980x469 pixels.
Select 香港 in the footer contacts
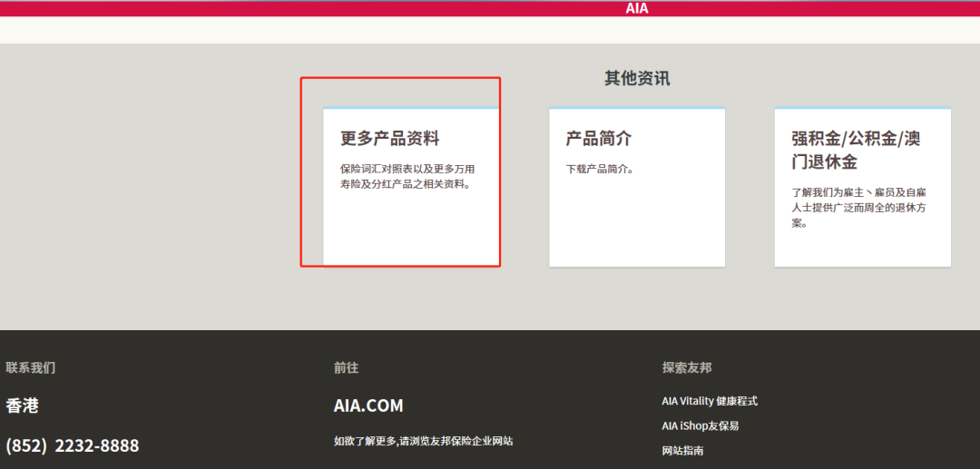coord(22,405)
